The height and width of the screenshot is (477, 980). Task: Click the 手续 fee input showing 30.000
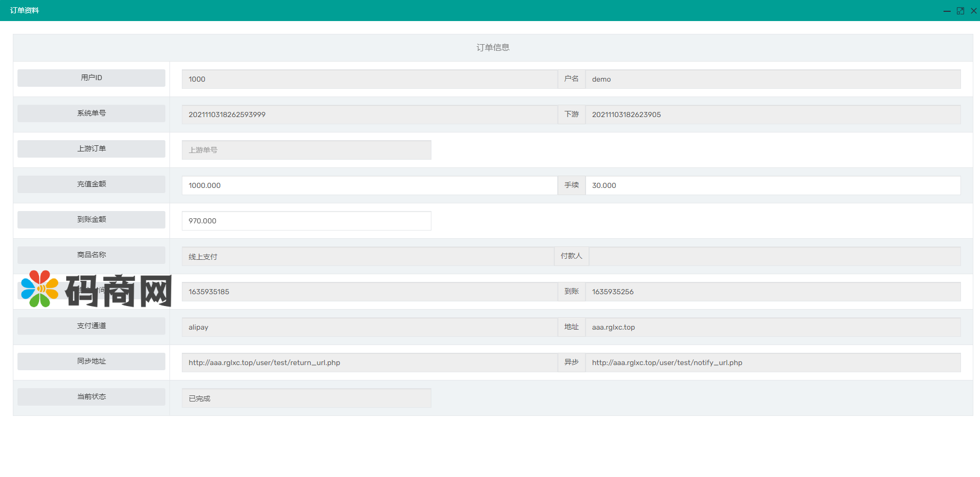click(x=772, y=185)
